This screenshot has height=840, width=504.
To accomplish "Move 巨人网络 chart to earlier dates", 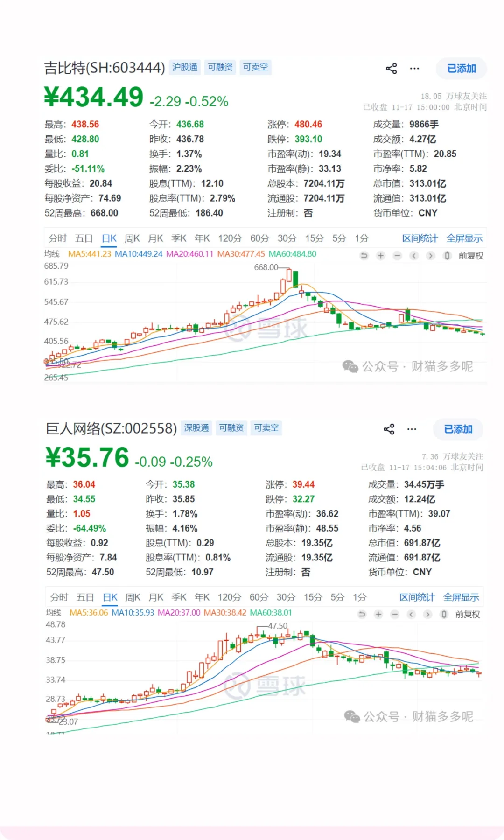I will click(411, 614).
